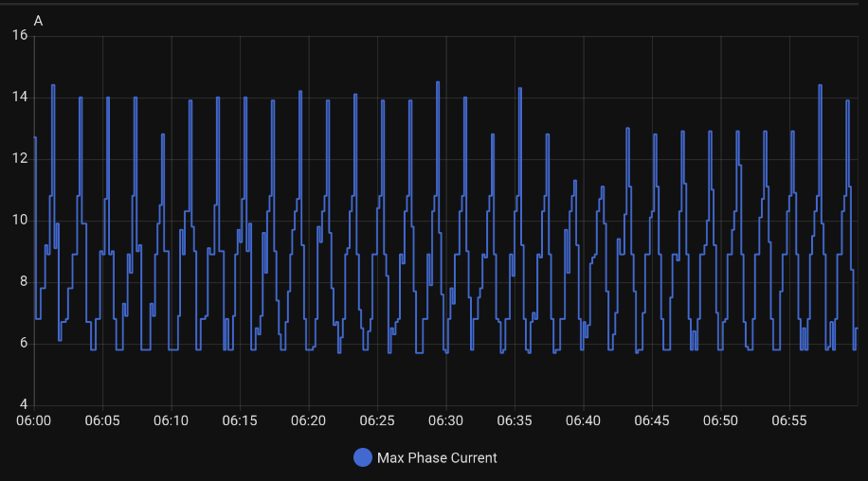The image size is (868, 481).
Task: Click the 06:50 time axis label
Action: coord(720,420)
